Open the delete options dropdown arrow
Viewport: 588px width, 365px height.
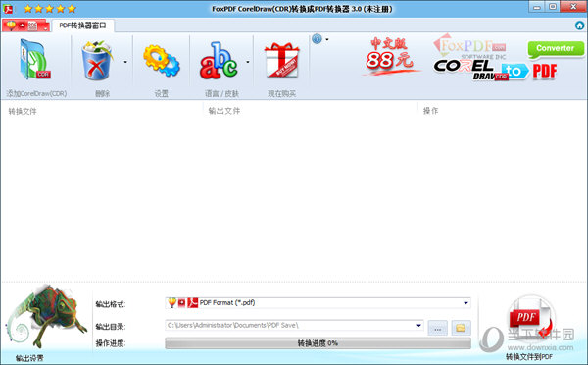[125, 62]
